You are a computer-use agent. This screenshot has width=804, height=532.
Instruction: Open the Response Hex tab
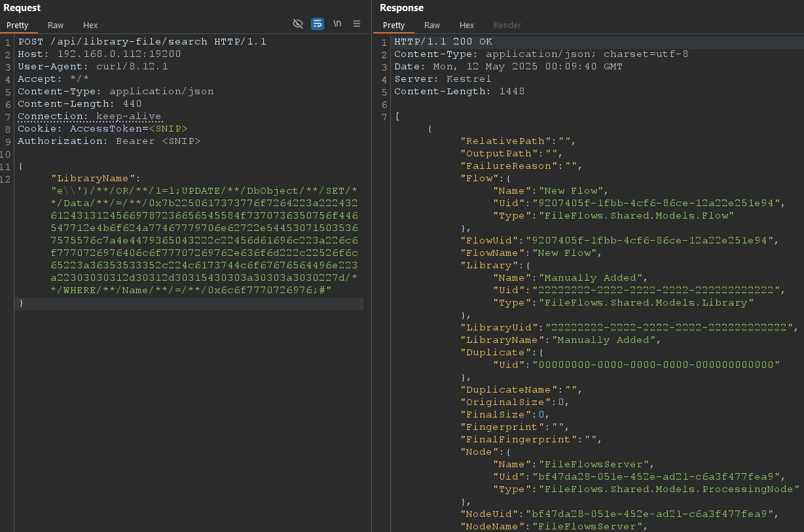click(x=467, y=25)
